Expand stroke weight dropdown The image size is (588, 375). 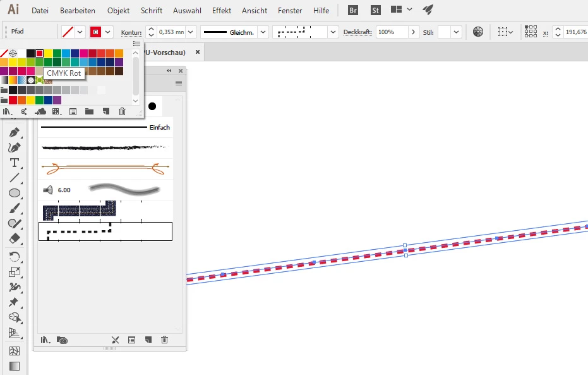pyautogui.click(x=191, y=32)
